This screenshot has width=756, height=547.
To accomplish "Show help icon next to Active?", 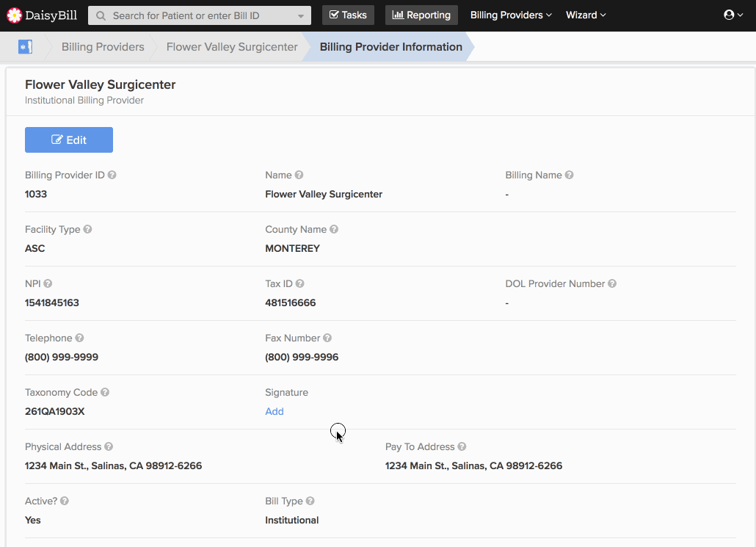I will tap(65, 501).
